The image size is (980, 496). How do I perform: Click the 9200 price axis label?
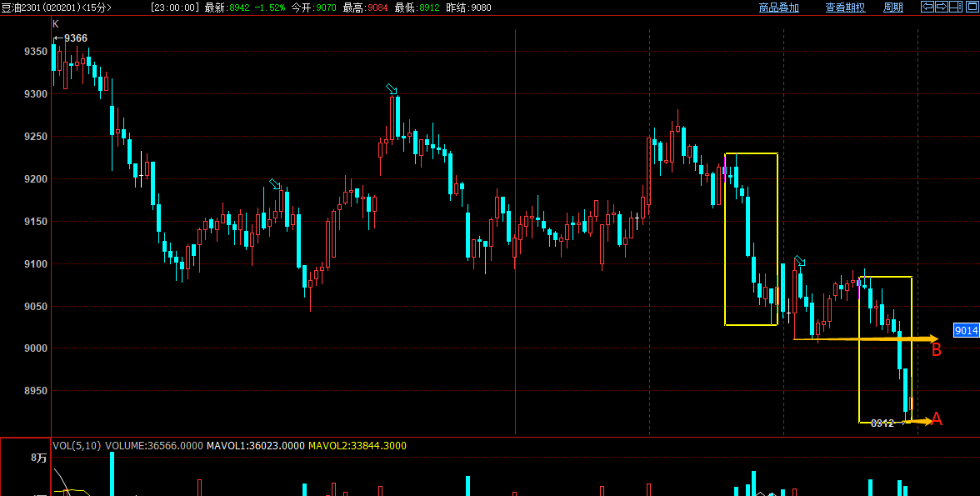point(36,179)
